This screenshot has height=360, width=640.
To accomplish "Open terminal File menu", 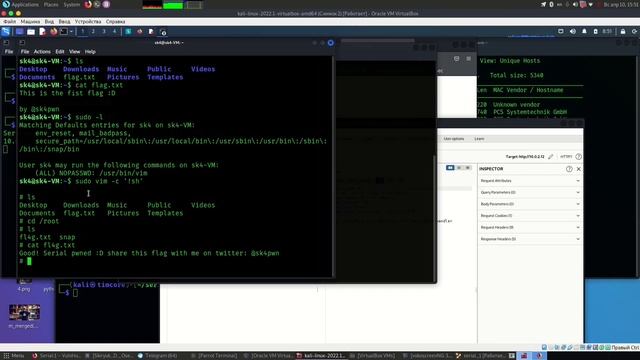I will (x=25, y=52).
